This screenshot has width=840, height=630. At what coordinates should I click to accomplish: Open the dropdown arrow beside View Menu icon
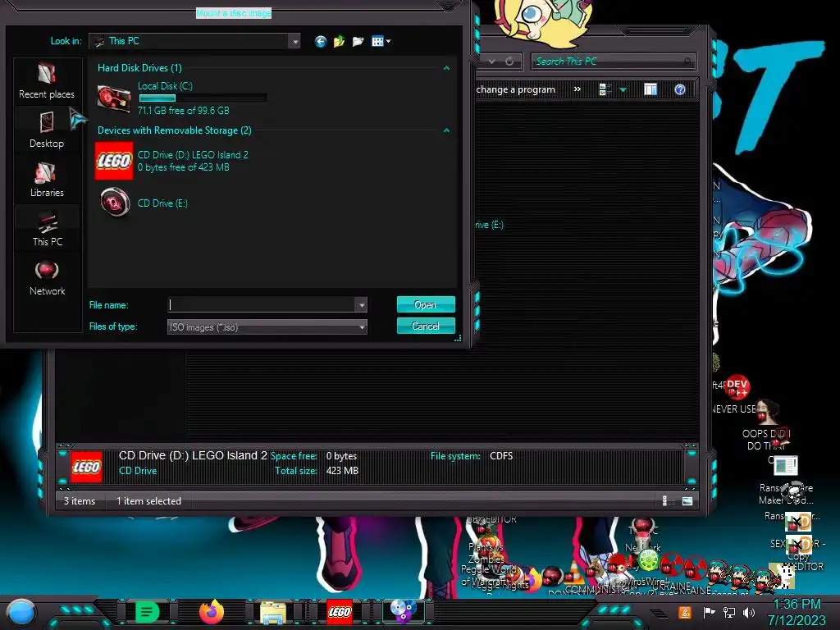[388, 41]
